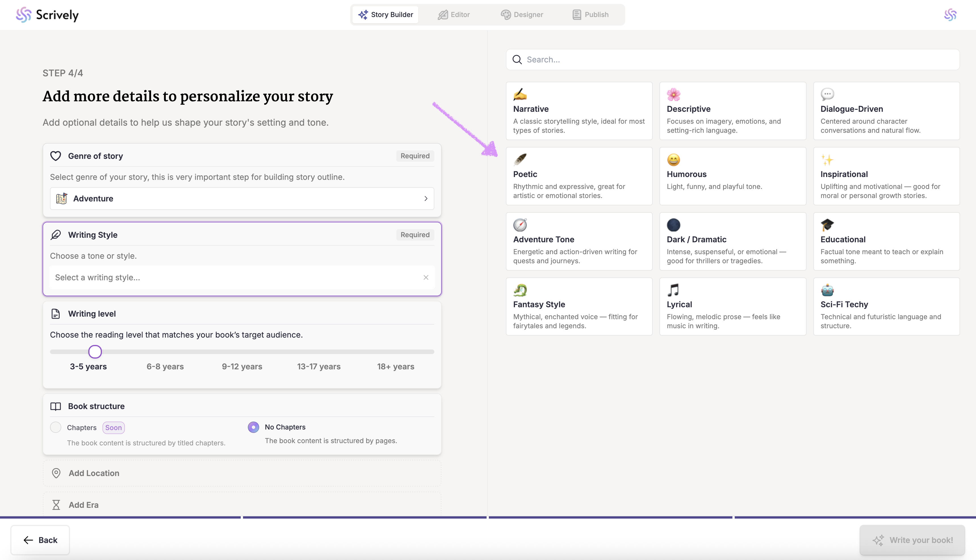Select the Chapters radio button

coord(56,427)
